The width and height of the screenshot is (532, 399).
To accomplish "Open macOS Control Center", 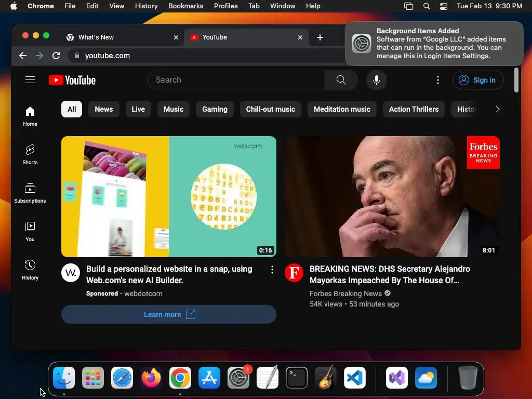I will click(x=444, y=6).
